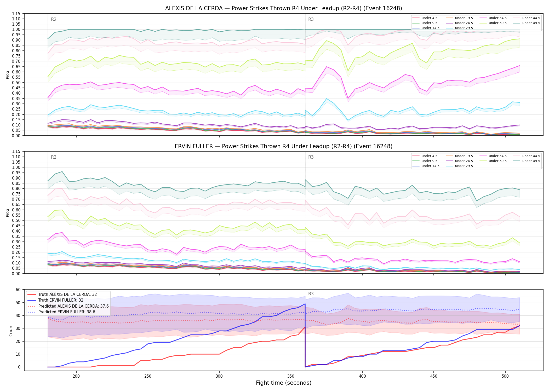Screen dimensions: 549x392
Task: Click x-axis tick label 450
Action: click(x=434, y=376)
